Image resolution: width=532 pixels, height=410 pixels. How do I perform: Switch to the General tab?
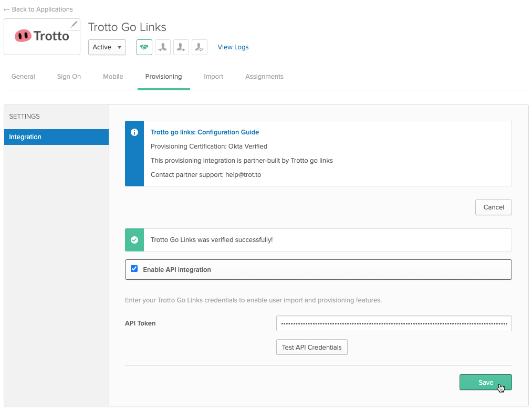pos(23,77)
